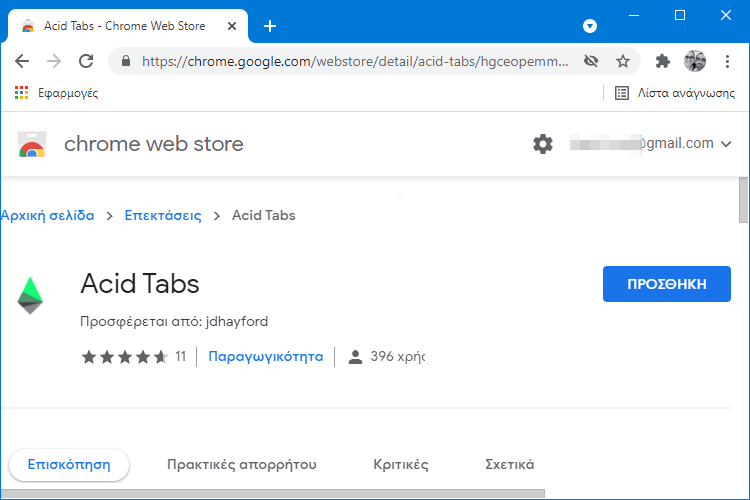This screenshot has height=500, width=750.
Task: Open the Εφαρμογές apps shortcut
Action: 56,93
